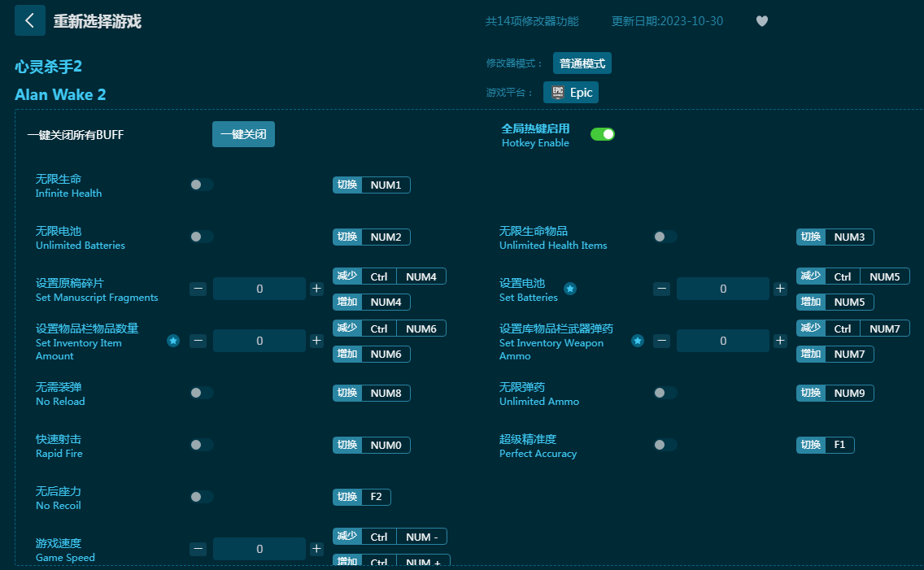Viewport: 924px width, 570px height.
Task: Decrease Game Speed with minus button
Action: [198, 549]
